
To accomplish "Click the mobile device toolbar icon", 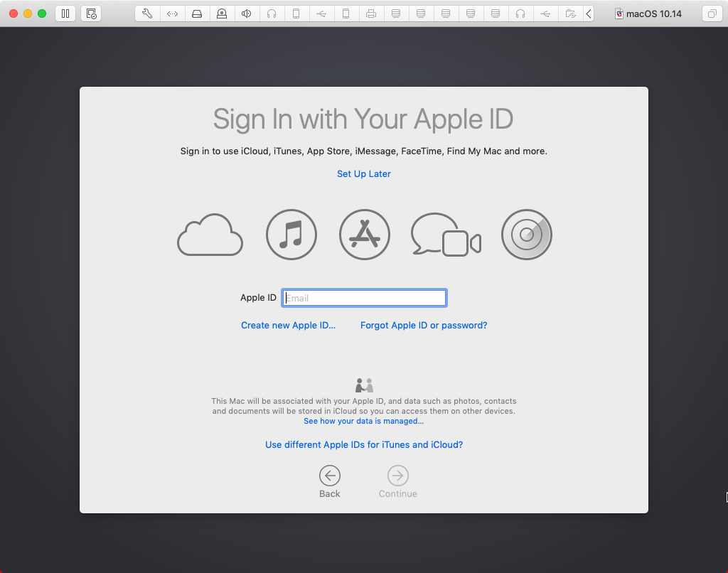I will [296, 14].
